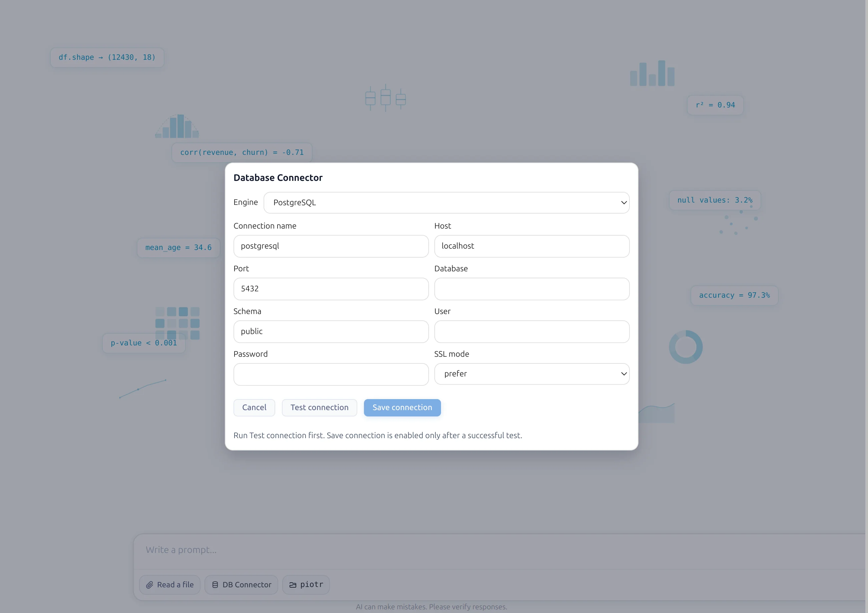Click the database icon on DB Connector chip

coord(215,584)
